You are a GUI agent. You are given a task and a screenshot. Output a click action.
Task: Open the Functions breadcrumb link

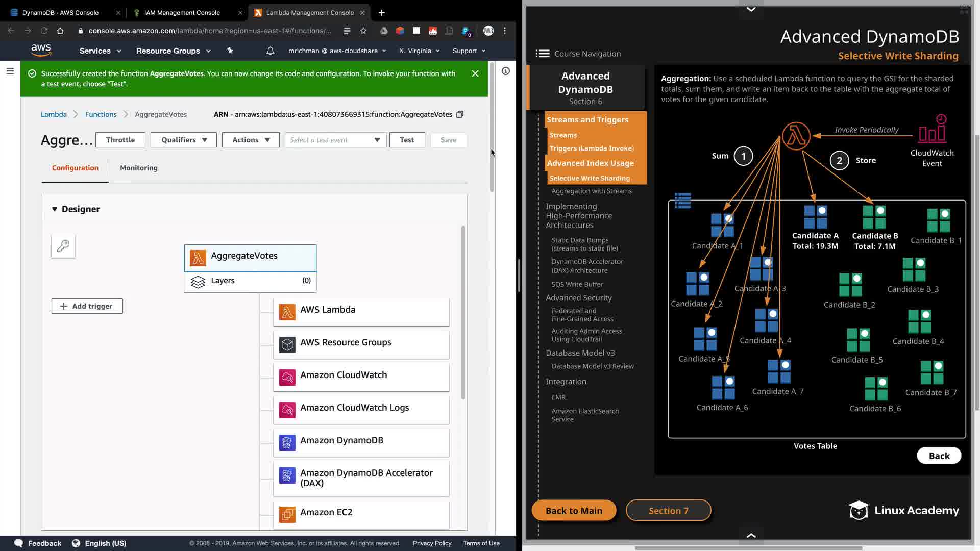(101, 114)
